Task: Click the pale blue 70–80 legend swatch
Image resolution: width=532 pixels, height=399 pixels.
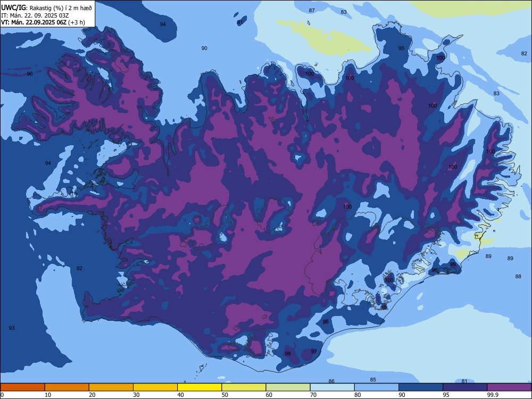Action: click(332, 387)
